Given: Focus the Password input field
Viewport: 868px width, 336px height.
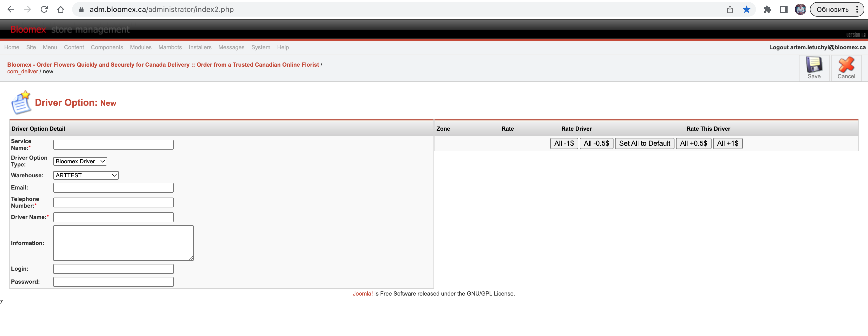Looking at the screenshot, I should tap(114, 282).
